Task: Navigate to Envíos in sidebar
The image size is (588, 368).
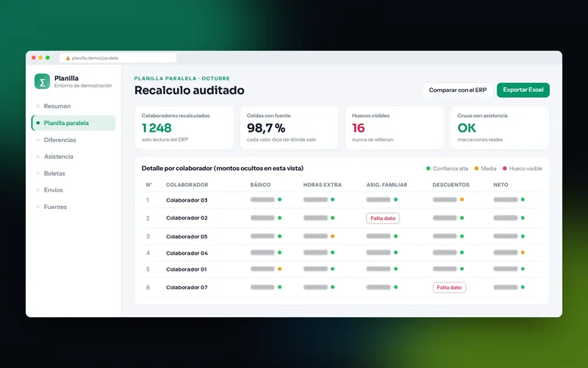Action: tap(53, 190)
